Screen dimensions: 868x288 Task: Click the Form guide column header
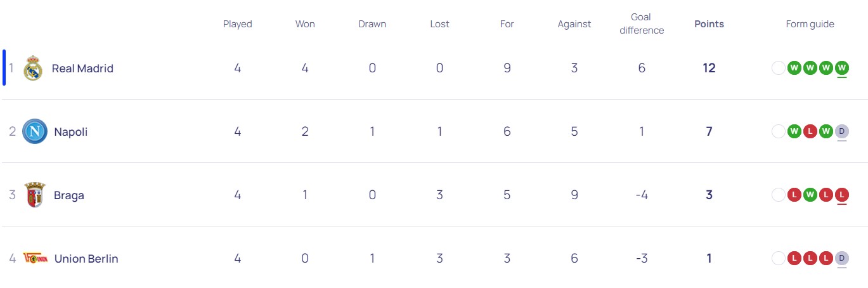click(x=810, y=24)
